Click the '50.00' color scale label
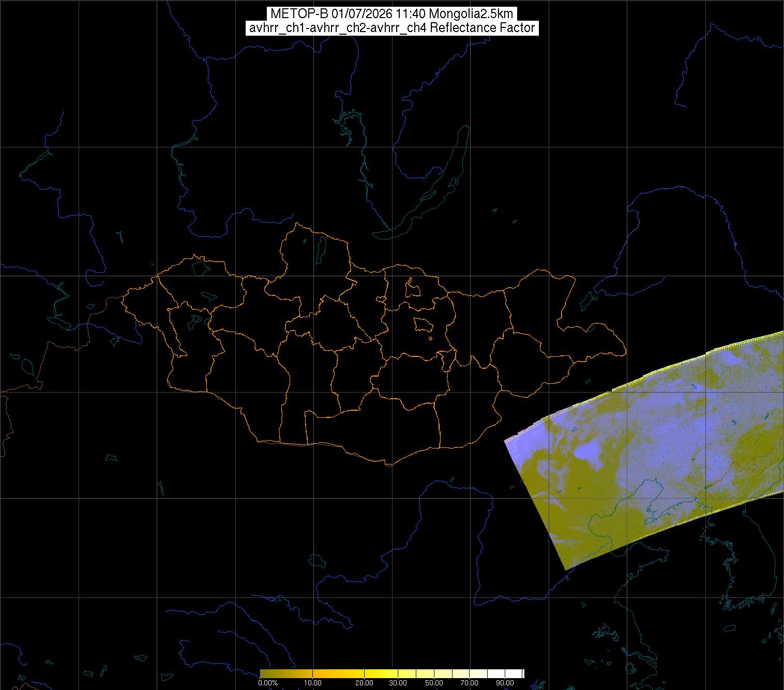The width and height of the screenshot is (784, 690). (434, 683)
